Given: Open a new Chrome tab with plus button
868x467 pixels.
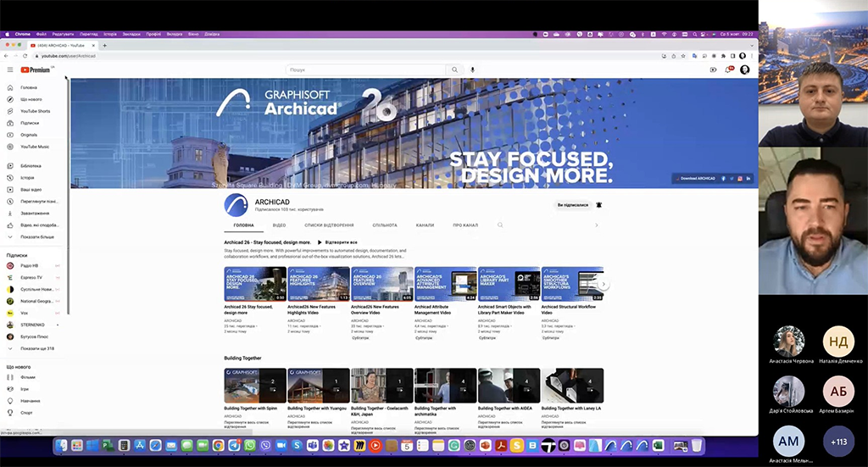Looking at the screenshot, I should tap(104, 46).
